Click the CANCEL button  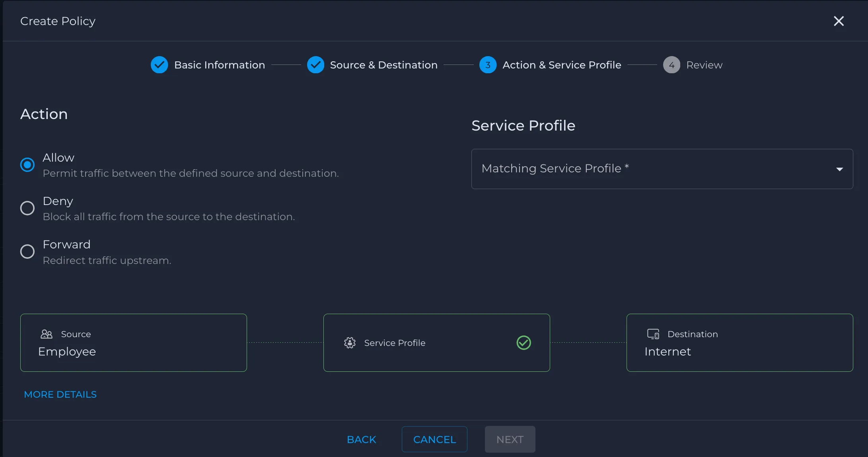coord(434,439)
